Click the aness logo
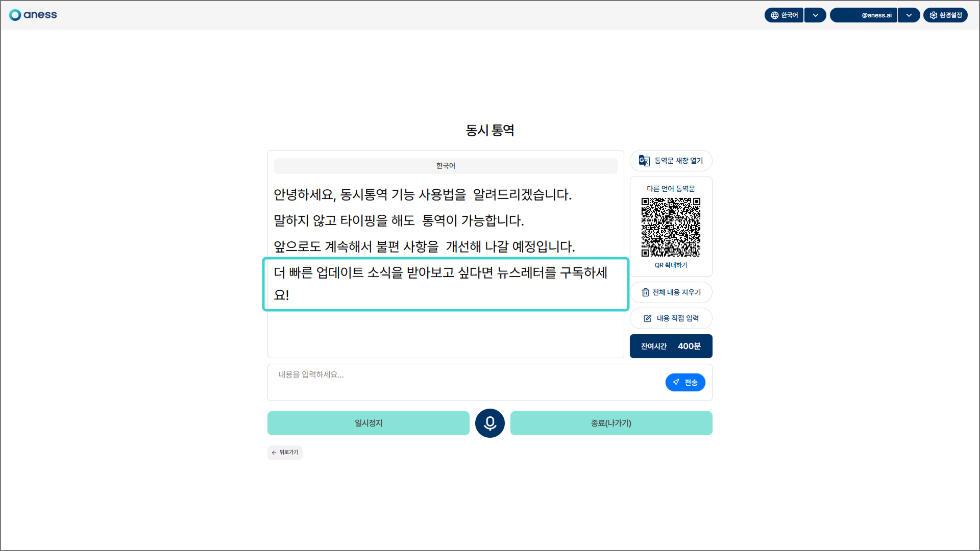The height and width of the screenshot is (551, 980). pyautogui.click(x=33, y=15)
